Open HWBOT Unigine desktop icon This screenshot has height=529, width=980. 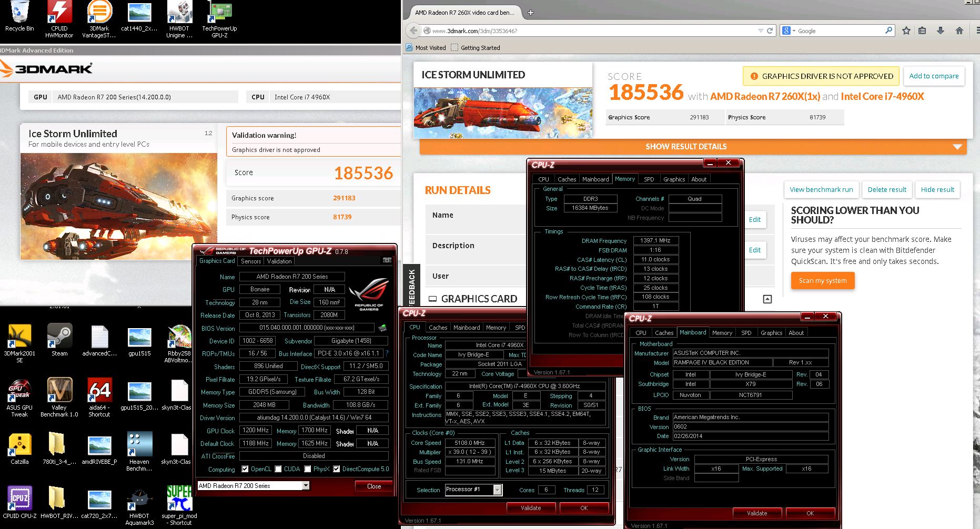pyautogui.click(x=179, y=19)
